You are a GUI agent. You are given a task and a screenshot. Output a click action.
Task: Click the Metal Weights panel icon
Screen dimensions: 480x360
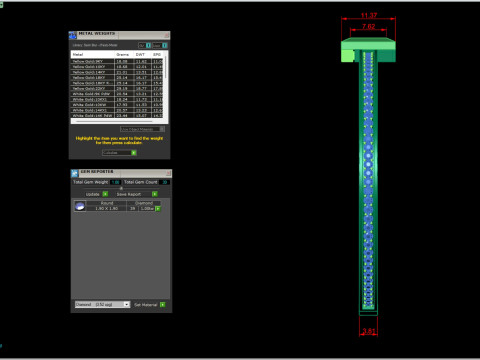[73, 35]
